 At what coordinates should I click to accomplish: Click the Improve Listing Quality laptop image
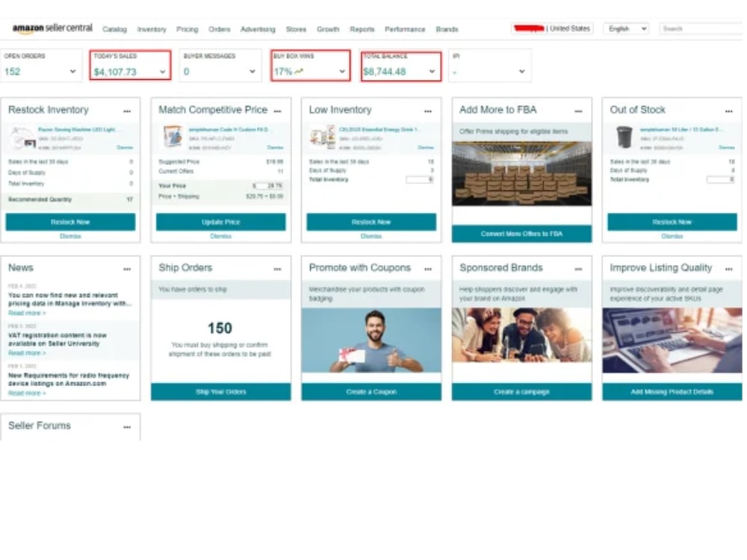672,340
